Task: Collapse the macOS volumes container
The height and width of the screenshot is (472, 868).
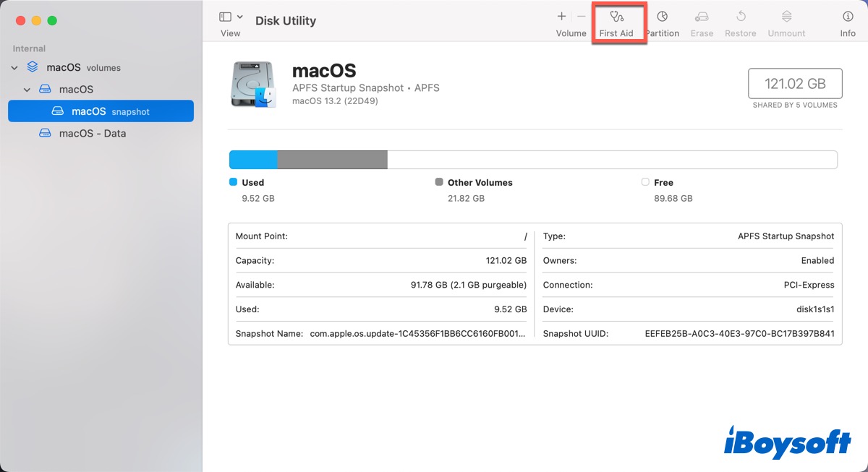Action: pos(14,68)
